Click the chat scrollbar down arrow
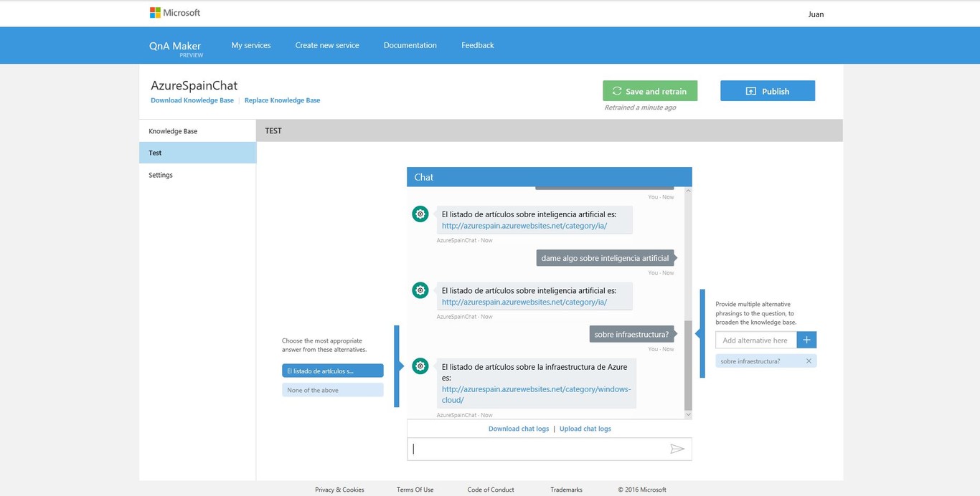 tap(687, 414)
